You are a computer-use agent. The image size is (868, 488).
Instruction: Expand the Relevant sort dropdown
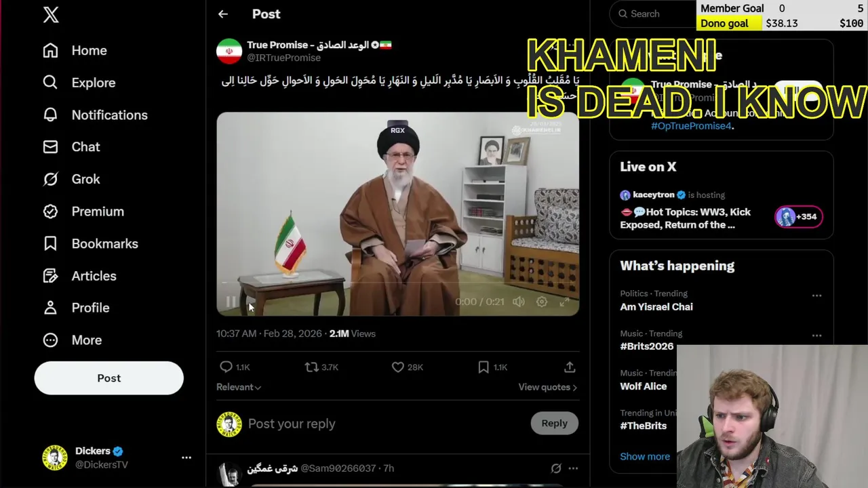click(x=239, y=387)
